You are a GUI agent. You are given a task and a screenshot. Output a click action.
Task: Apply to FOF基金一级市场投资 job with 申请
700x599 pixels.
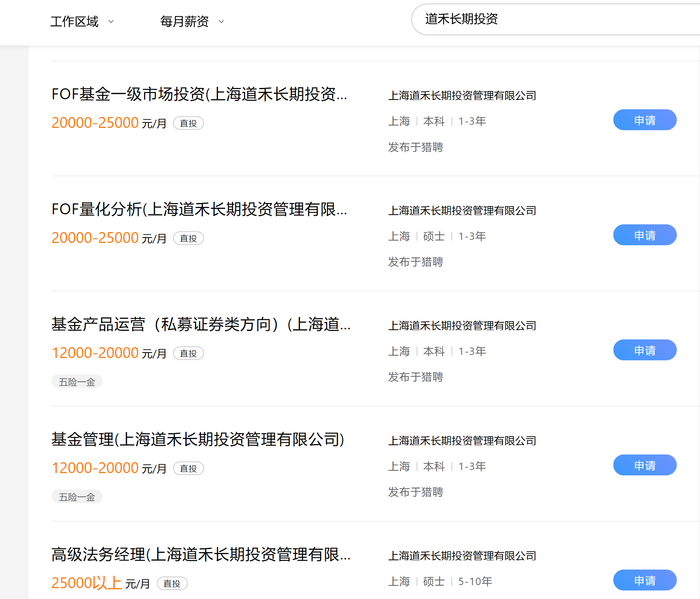click(645, 120)
